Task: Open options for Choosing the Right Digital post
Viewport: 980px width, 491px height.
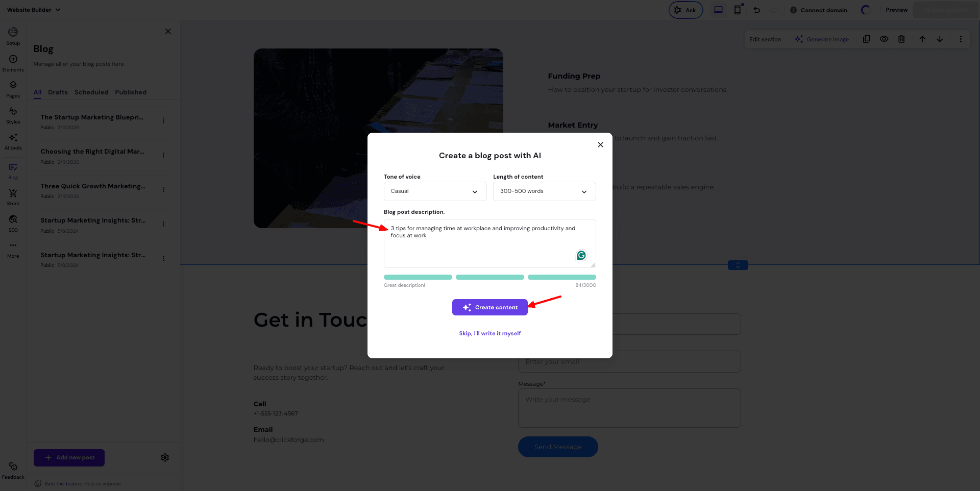Action: point(163,155)
